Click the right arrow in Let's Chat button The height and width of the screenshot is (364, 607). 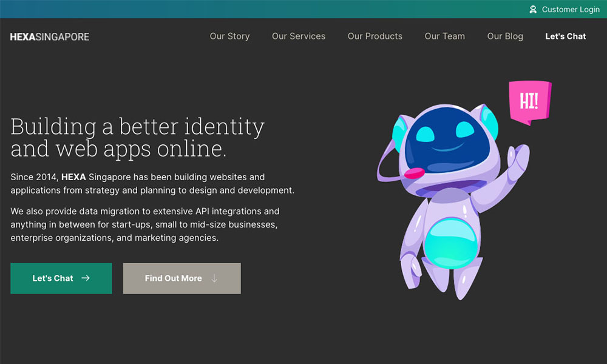pyautogui.click(x=86, y=278)
